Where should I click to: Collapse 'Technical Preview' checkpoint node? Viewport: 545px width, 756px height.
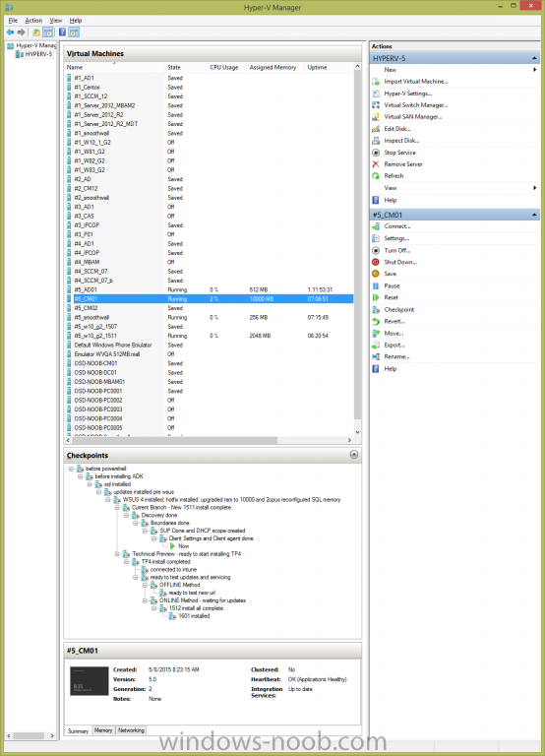pyautogui.click(x=117, y=554)
